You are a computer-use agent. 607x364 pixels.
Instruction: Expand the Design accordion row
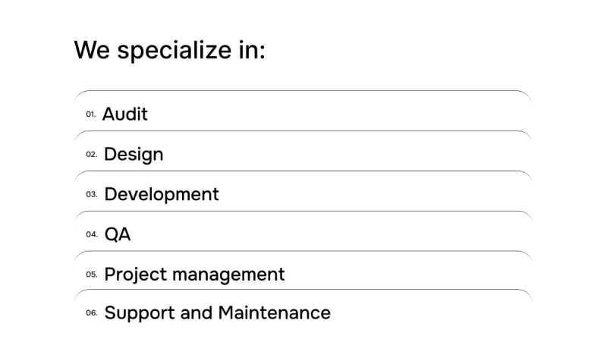click(303, 154)
